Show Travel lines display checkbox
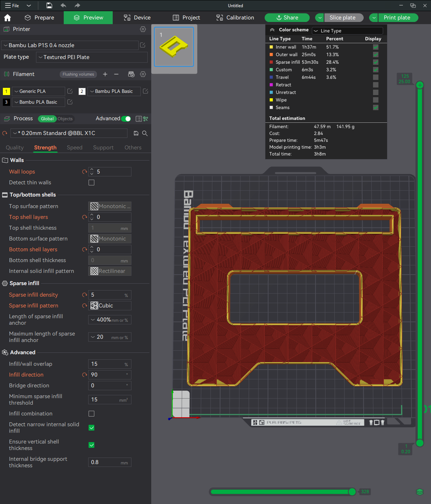The image size is (431, 504). tap(376, 77)
